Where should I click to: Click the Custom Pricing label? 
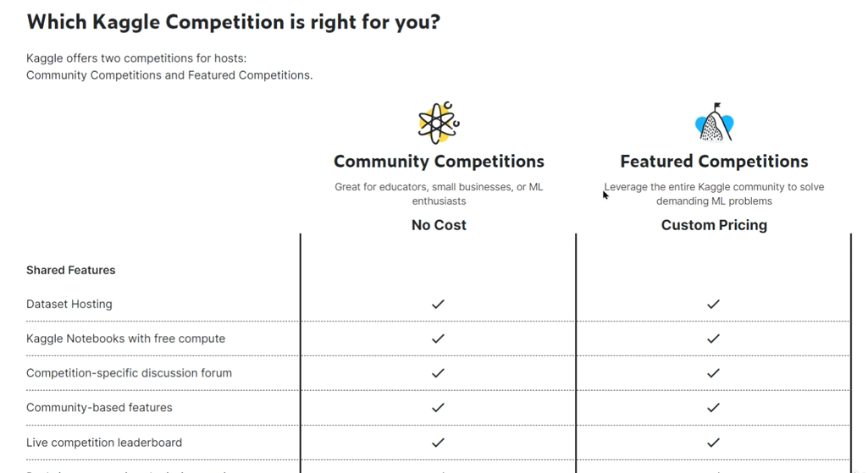pyautogui.click(x=714, y=225)
